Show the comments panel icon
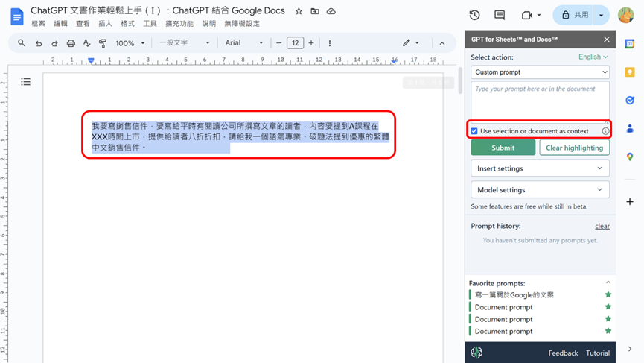This screenshot has height=363, width=644. pos(500,15)
